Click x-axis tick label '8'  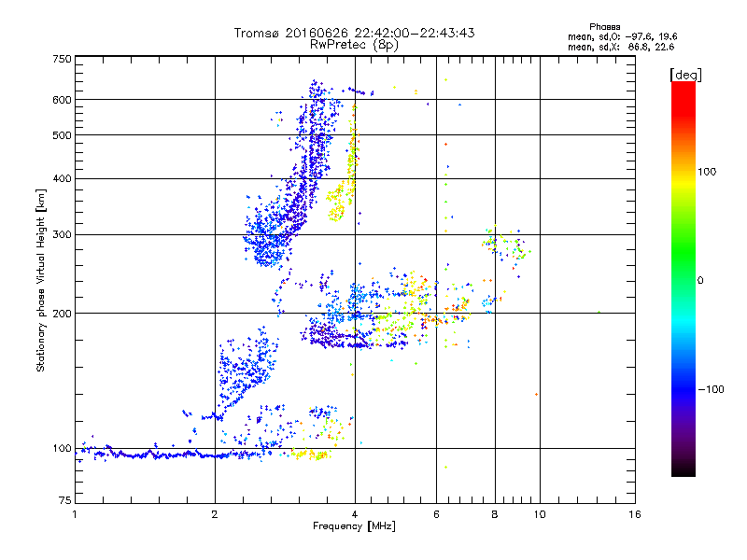point(495,514)
